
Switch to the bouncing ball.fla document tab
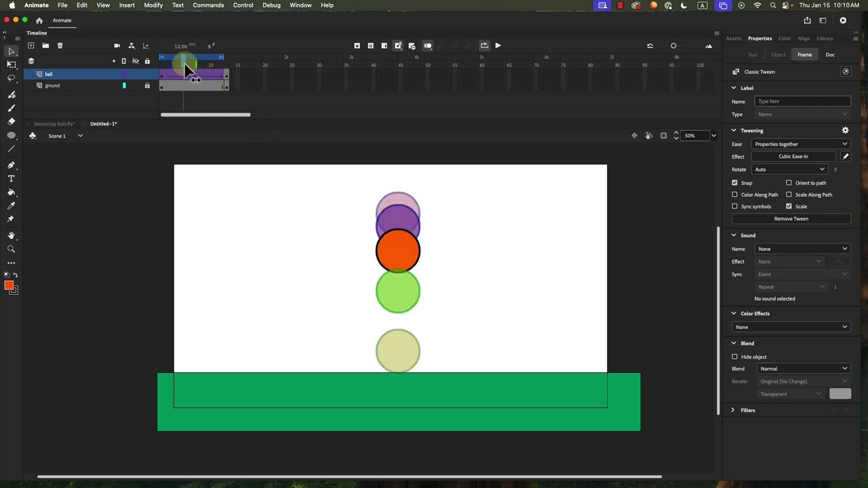click(x=54, y=124)
